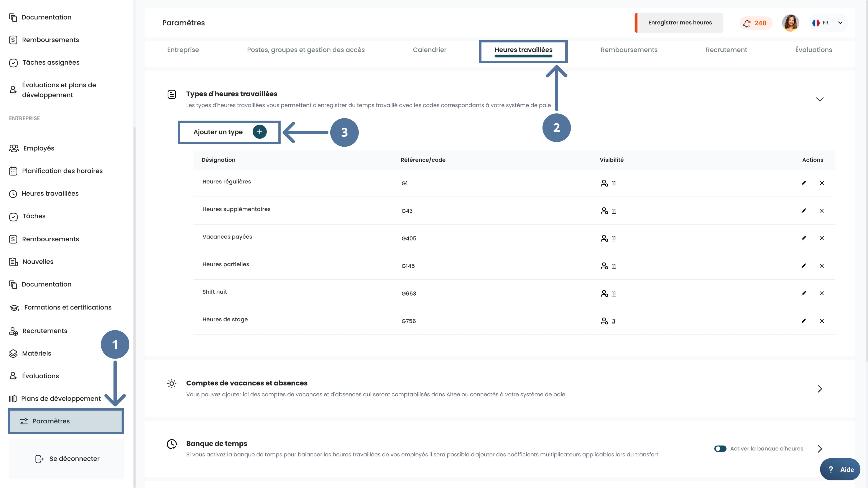Click the edit pencil for Heures de stage
This screenshot has height=488, width=868.
tap(804, 321)
